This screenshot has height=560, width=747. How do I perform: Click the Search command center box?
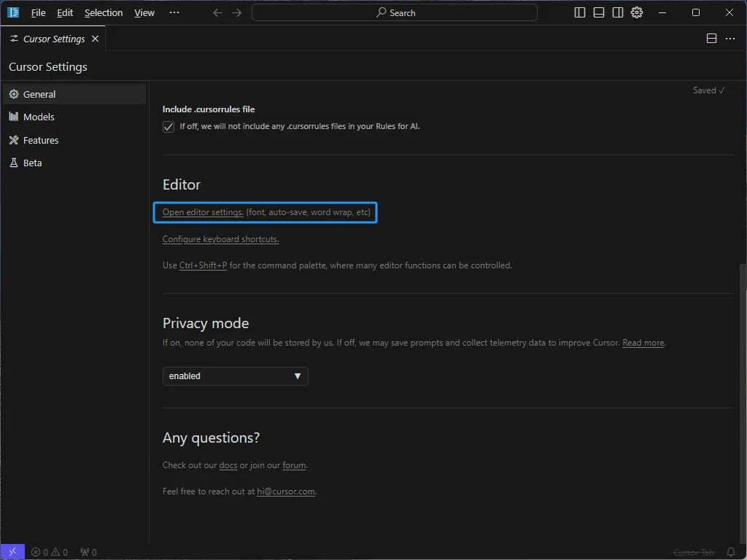395,13
